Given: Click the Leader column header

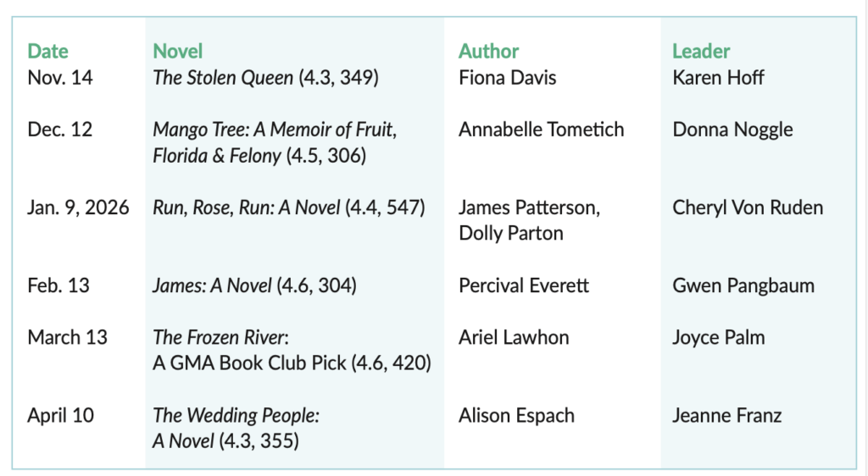Looking at the screenshot, I should [701, 51].
